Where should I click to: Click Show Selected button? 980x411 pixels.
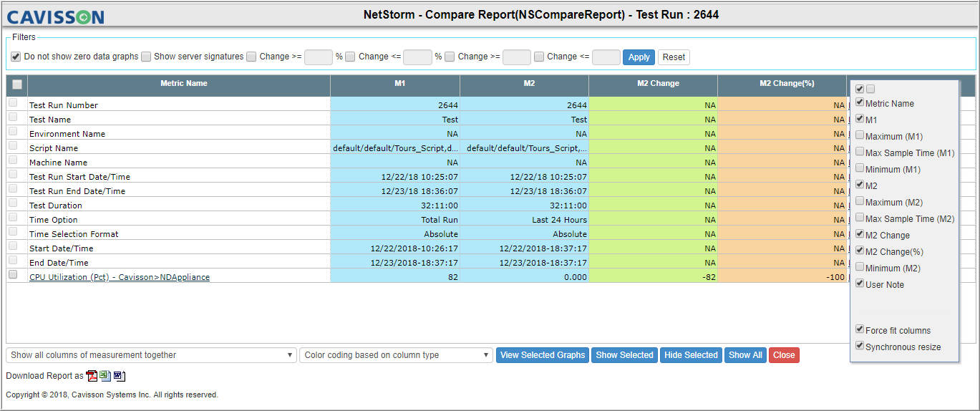tap(624, 355)
